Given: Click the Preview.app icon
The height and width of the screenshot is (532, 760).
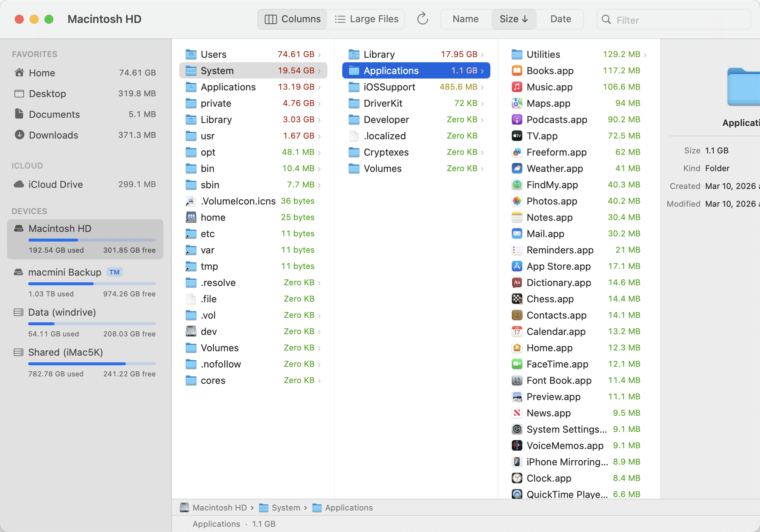Looking at the screenshot, I should (x=517, y=396).
